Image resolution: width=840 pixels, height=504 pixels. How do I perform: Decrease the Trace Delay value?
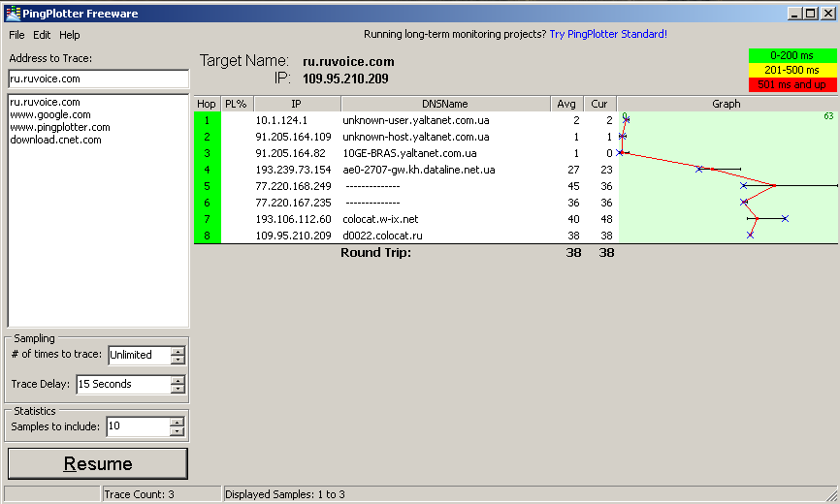click(178, 389)
